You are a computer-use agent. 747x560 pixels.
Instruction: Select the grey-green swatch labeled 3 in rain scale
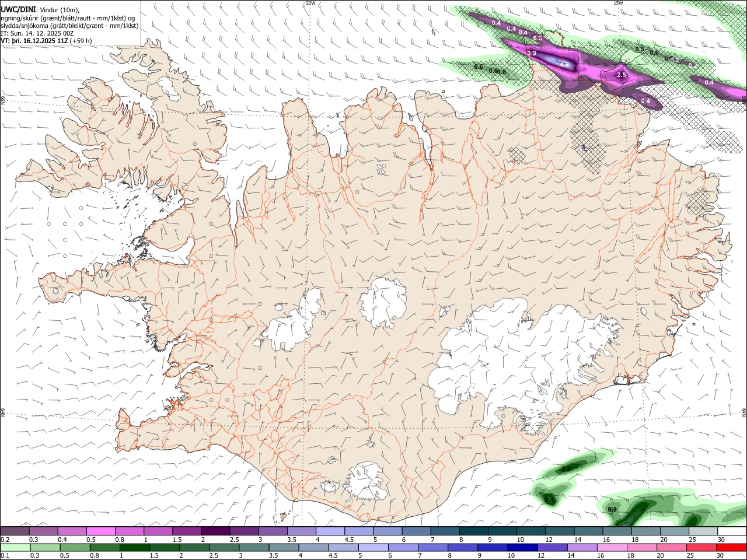coord(254,547)
